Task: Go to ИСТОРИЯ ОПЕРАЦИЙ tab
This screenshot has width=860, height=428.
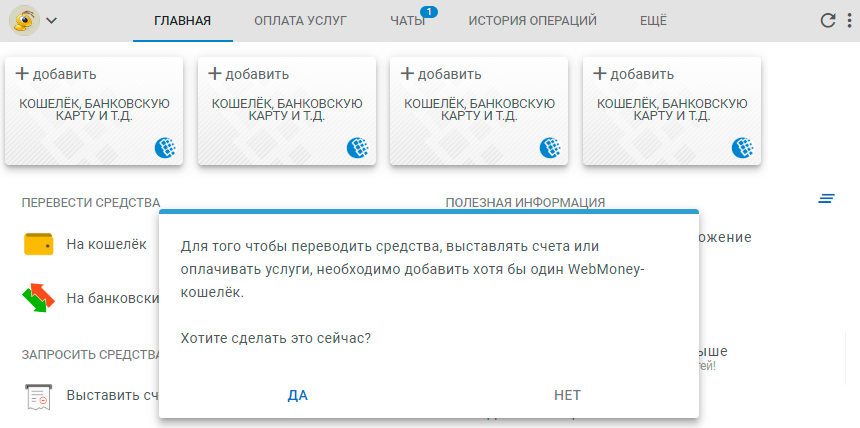Action: click(532, 20)
